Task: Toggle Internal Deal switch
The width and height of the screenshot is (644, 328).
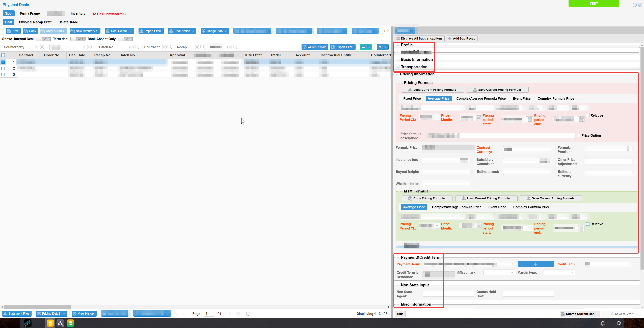Action: click(43, 39)
